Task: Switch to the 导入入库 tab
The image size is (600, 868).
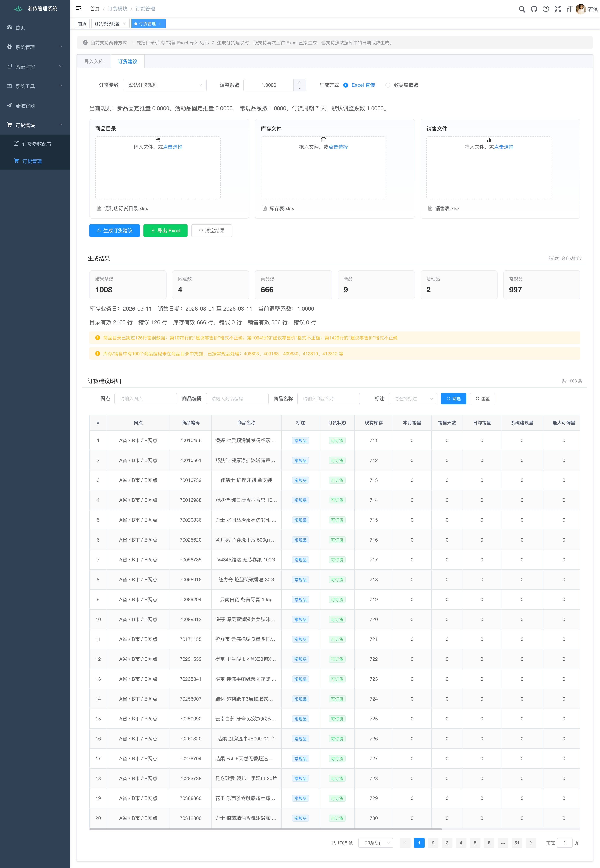Action: pyautogui.click(x=94, y=62)
